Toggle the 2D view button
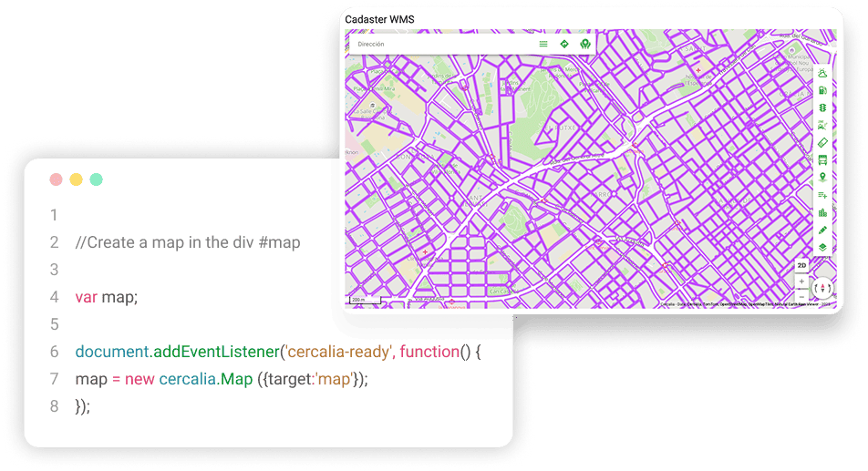This screenshot has width=868, height=471. tap(801, 266)
